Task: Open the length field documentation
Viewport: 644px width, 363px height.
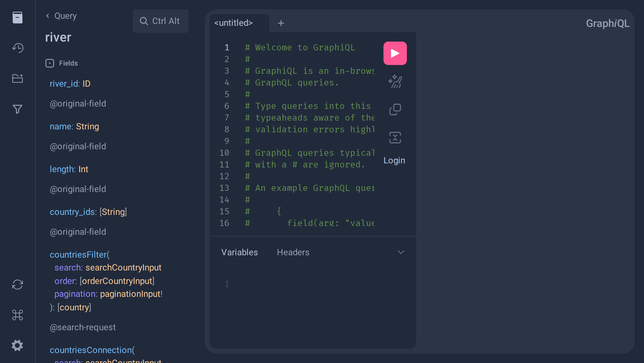Action: click(62, 169)
